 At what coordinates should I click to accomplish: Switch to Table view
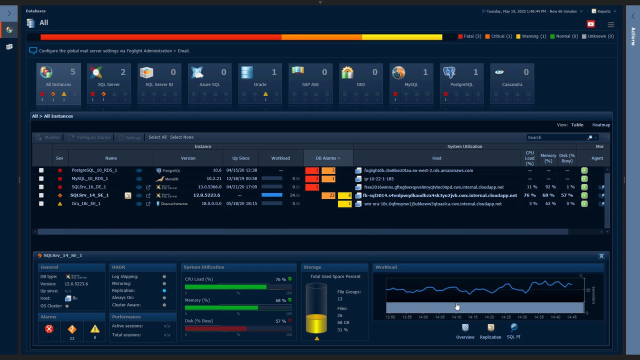point(577,125)
